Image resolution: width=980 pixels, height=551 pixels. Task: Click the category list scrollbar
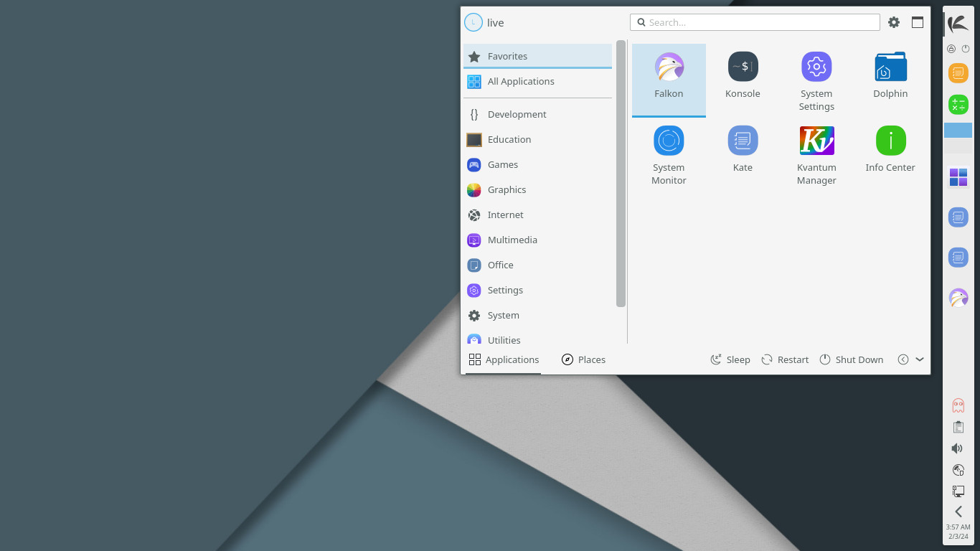[621, 174]
